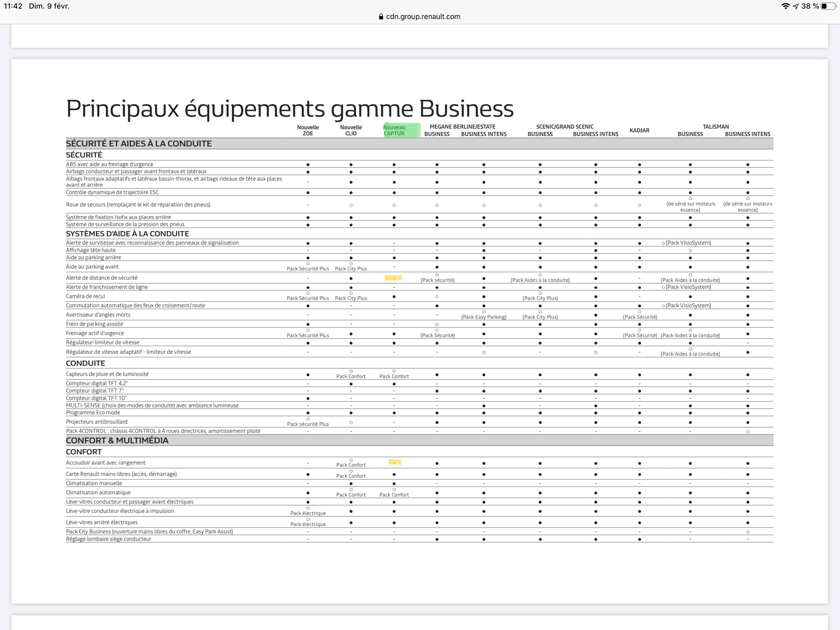
Task: Tap the SCENIC/GRAND SCENIC heading
Action: [x=565, y=126]
